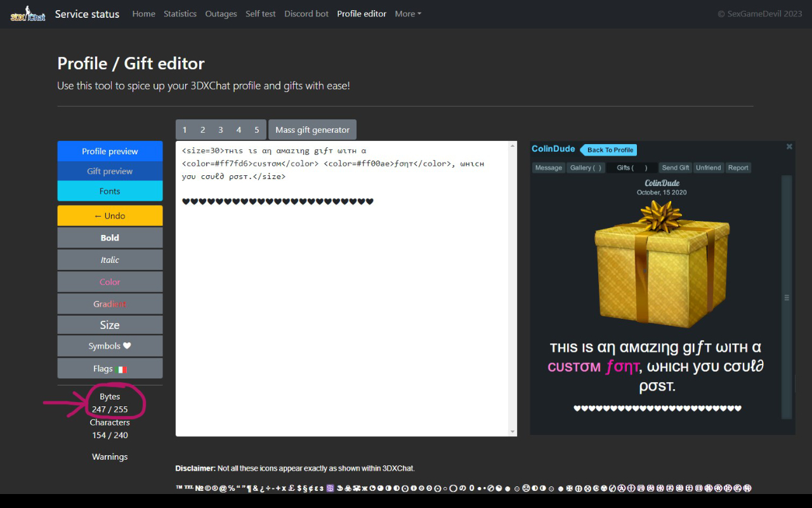Image resolution: width=812 pixels, height=508 pixels.
Task: Open the Mass gift generator tab
Action: click(312, 129)
